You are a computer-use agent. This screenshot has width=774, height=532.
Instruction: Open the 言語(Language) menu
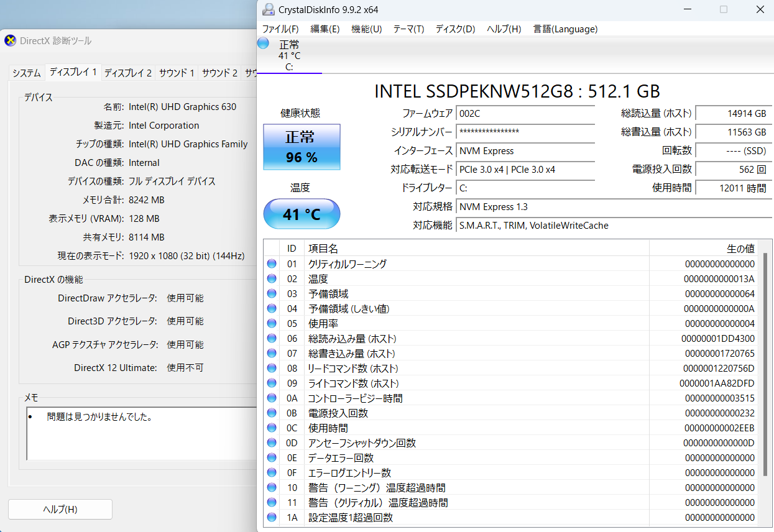point(565,29)
